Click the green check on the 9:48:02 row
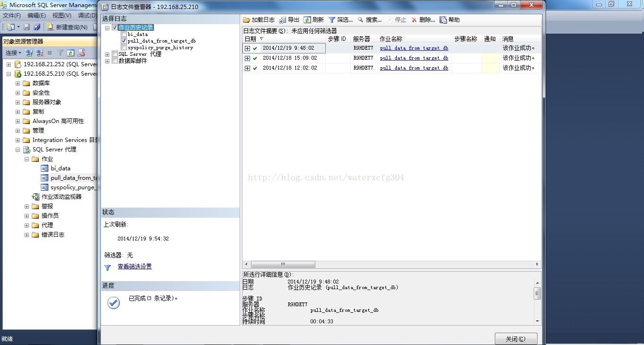The image size is (644, 345). point(255,48)
